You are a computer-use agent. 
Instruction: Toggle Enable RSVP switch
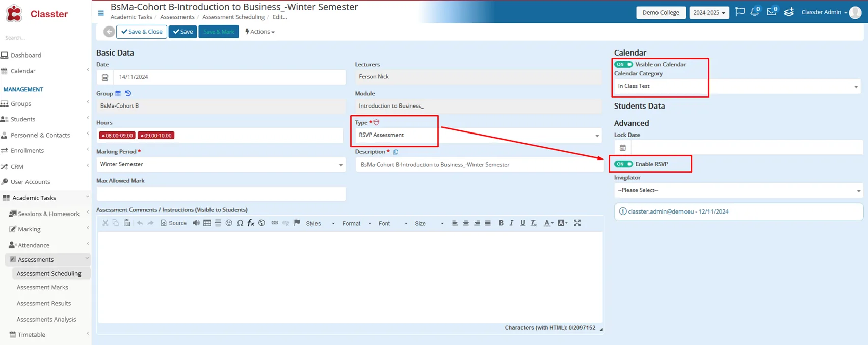pyautogui.click(x=623, y=164)
